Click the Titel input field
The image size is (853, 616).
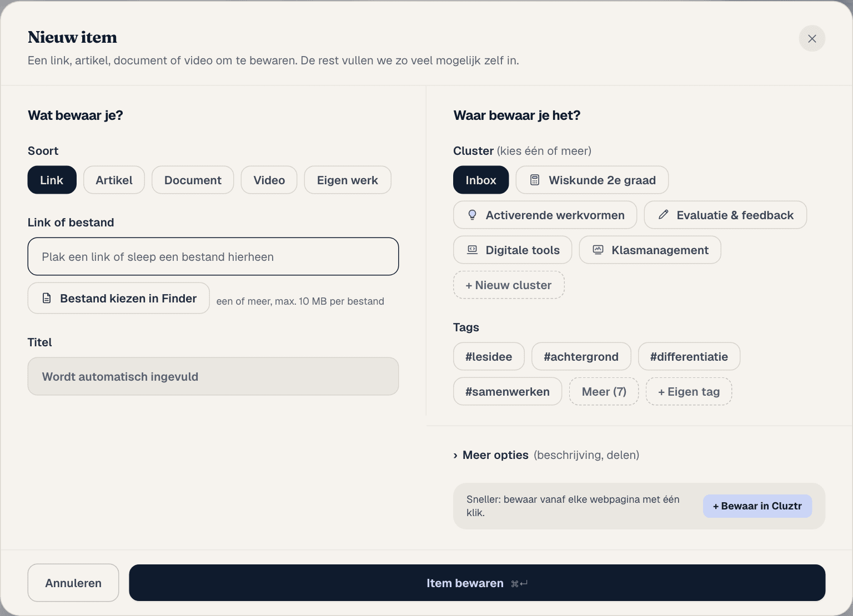point(213,376)
